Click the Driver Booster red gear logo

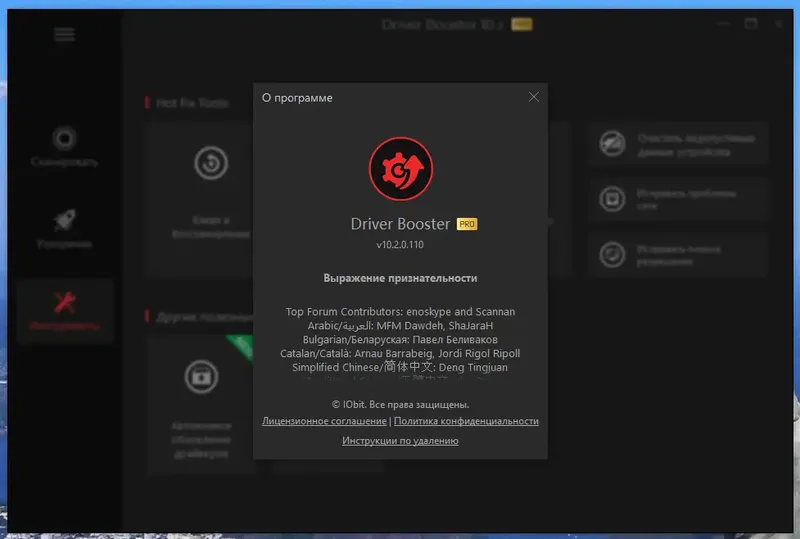pyautogui.click(x=401, y=169)
